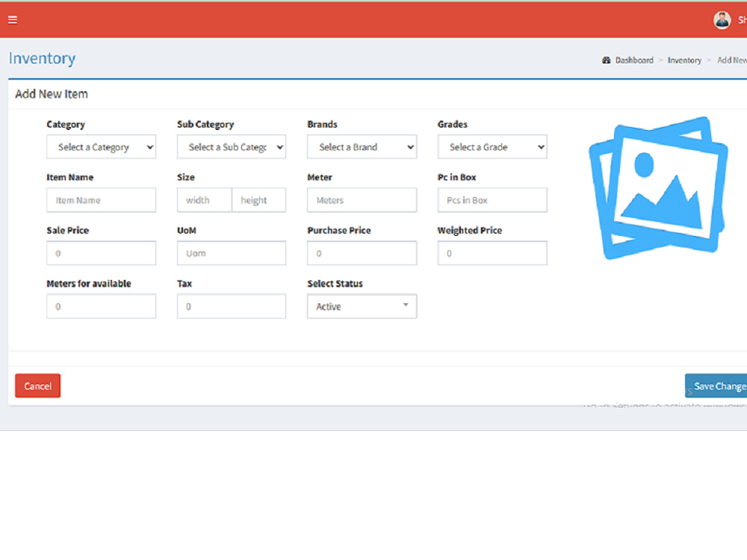Focus the Sale Price field
This screenshot has height=560, width=747.
tap(101, 253)
